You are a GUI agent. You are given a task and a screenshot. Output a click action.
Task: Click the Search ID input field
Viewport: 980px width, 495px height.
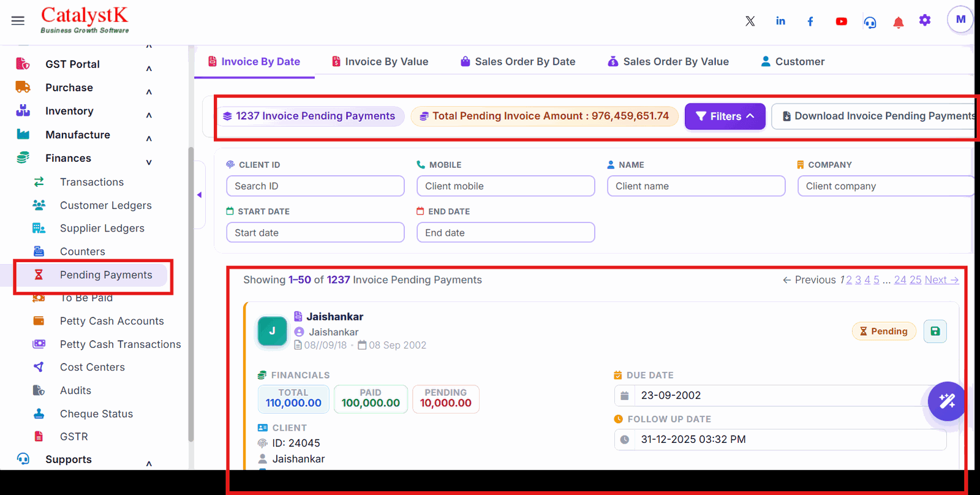pyautogui.click(x=315, y=186)
